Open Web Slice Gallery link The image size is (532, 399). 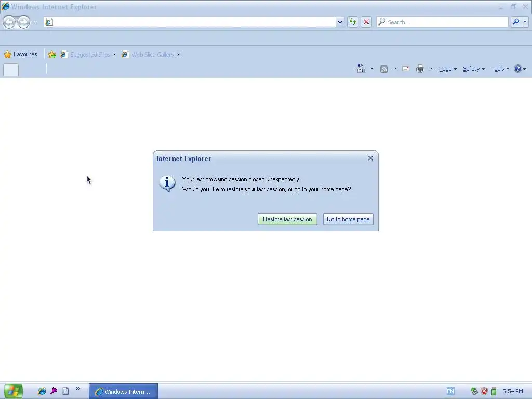[148, 54]
